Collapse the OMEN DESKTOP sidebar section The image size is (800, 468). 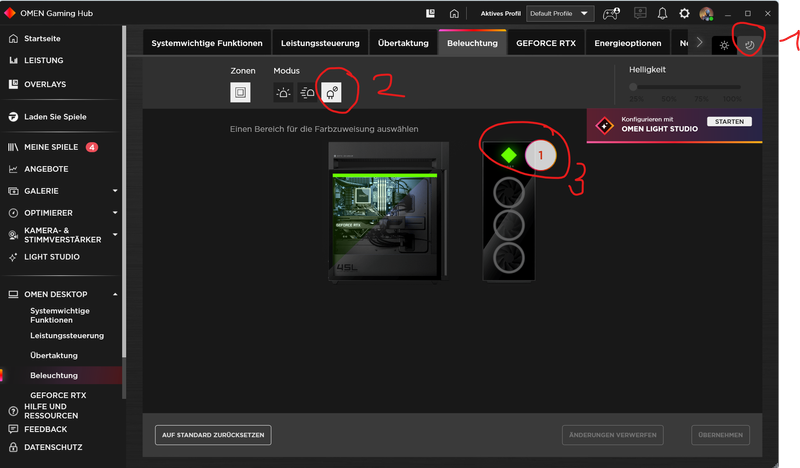point(115,294)
